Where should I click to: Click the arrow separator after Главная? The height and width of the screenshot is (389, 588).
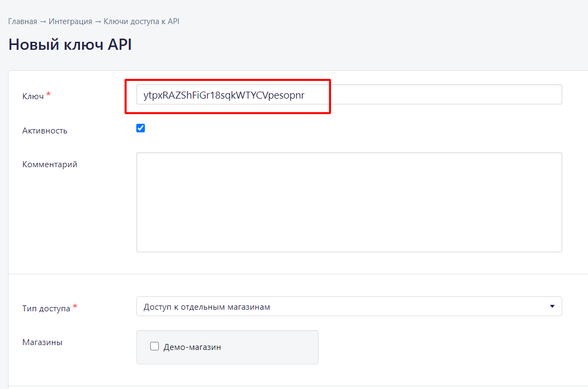[43, 21]
